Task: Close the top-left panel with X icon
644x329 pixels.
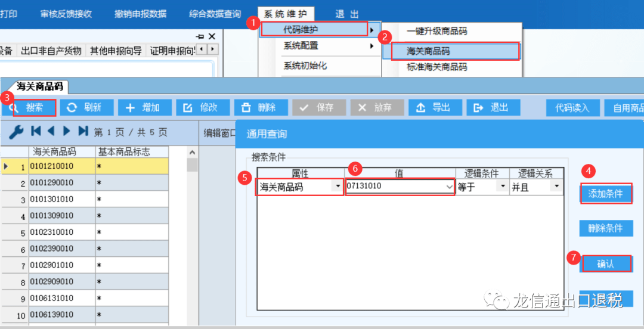Action: tap(212, 36)
